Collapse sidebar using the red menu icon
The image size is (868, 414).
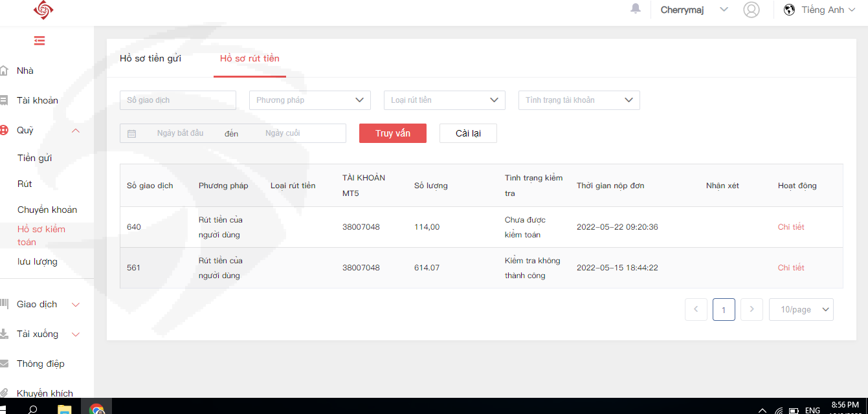pyautogui.click(x=39, y=41)
